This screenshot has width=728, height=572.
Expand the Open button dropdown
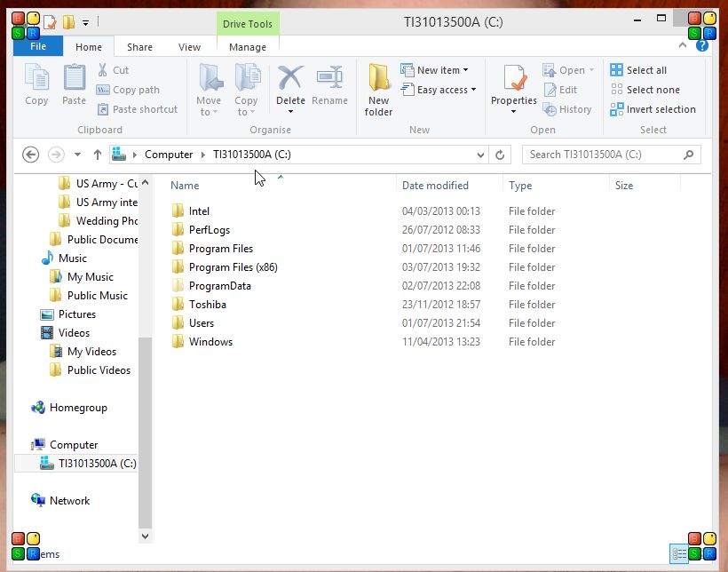point(591,70)
